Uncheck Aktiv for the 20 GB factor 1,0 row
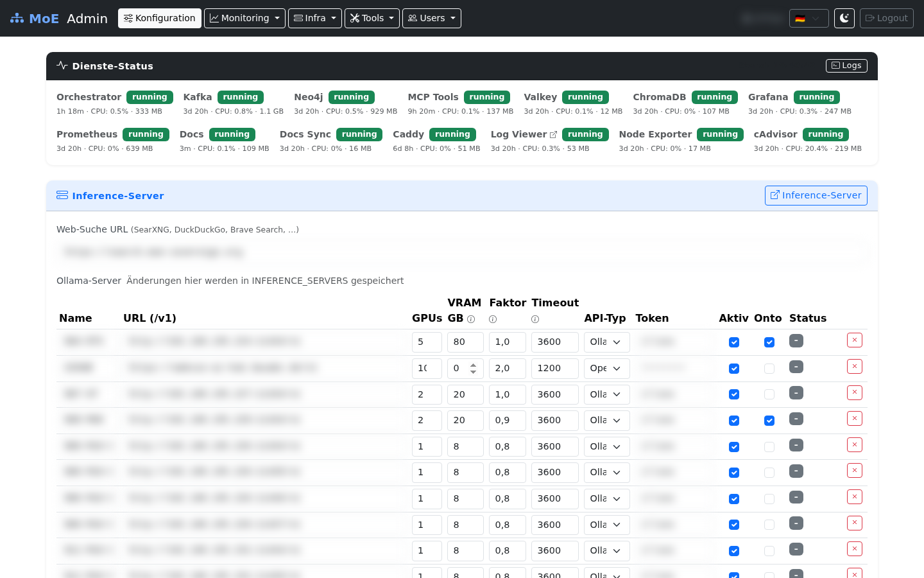 734,394
